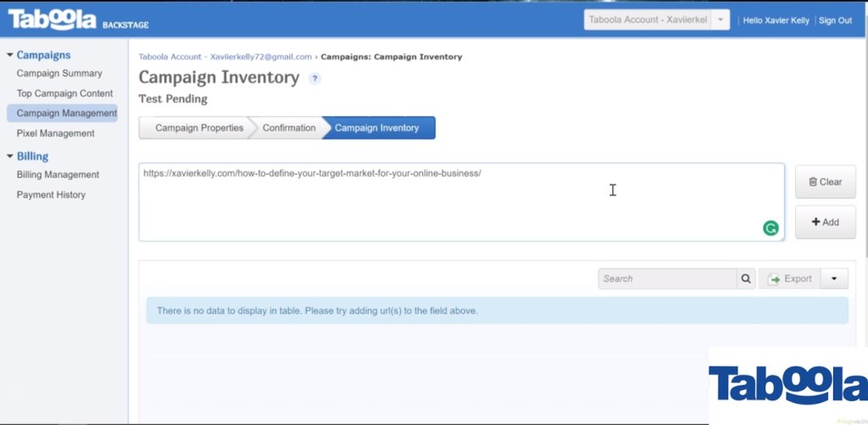This screenshot has height=425, width=868.
Task: Click the Grammarly icon in the URL box
Action: point(770,227)
